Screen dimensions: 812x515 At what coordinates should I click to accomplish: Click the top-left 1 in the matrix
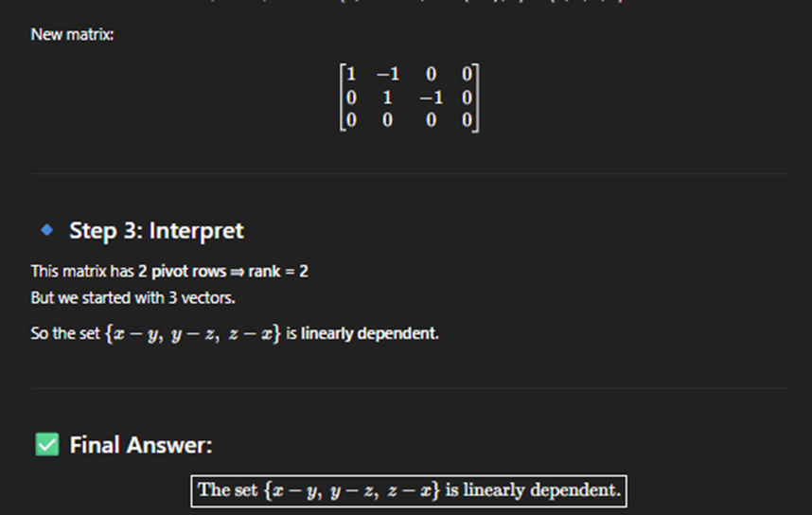tap(351, 74)
